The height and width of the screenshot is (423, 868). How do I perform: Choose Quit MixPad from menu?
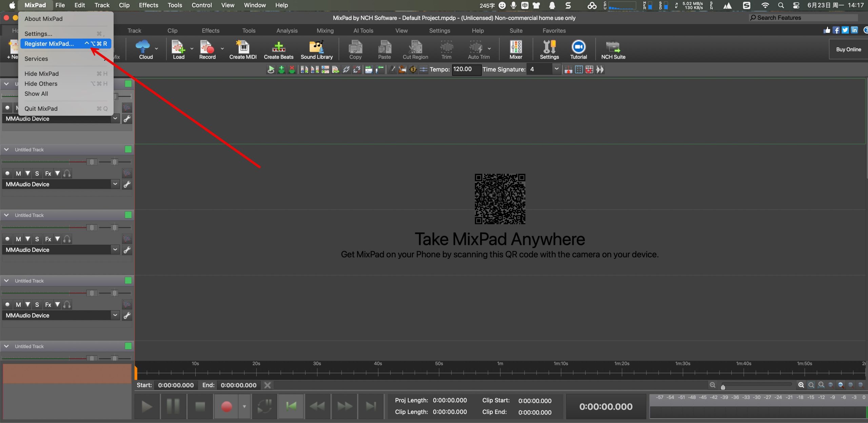pyautogui.click(x=41, y=109)
